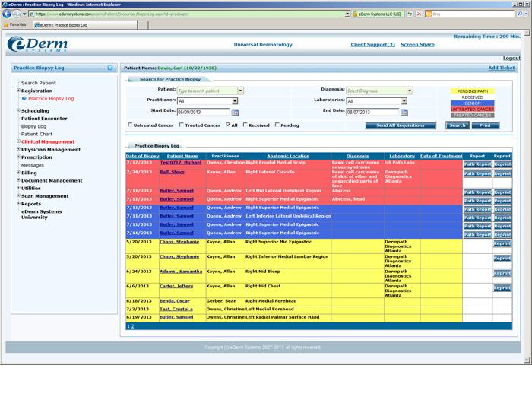Expand the Registration tree node
Image resolution: width=532 pixels, height=416 pixels.
click(19, 91)
